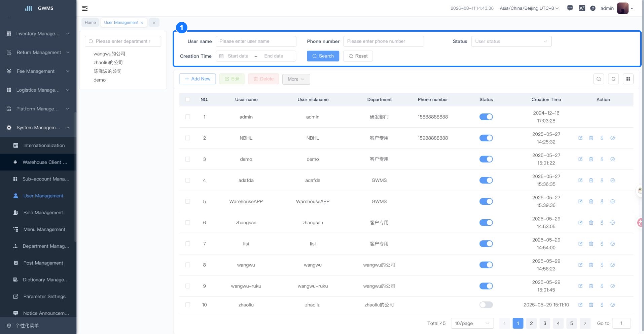The height and width of the screenshot is (334, 644).
Task: Close the User Management tab
Action: (142, 23)
